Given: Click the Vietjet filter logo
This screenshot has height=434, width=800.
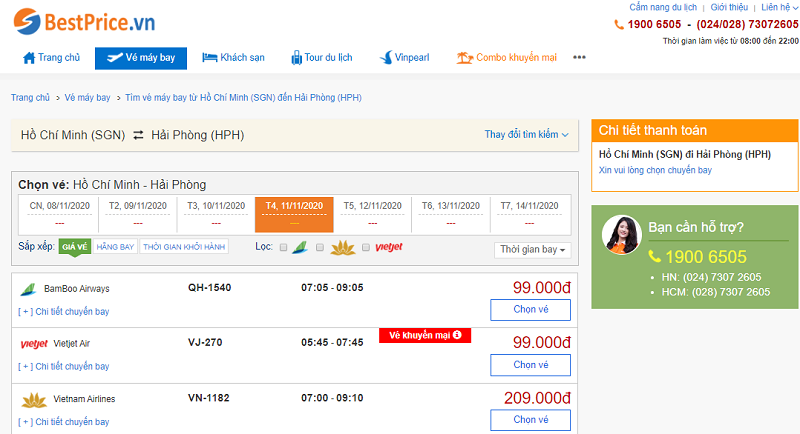Looking at the screenshot, I should (x=389, y=247).
